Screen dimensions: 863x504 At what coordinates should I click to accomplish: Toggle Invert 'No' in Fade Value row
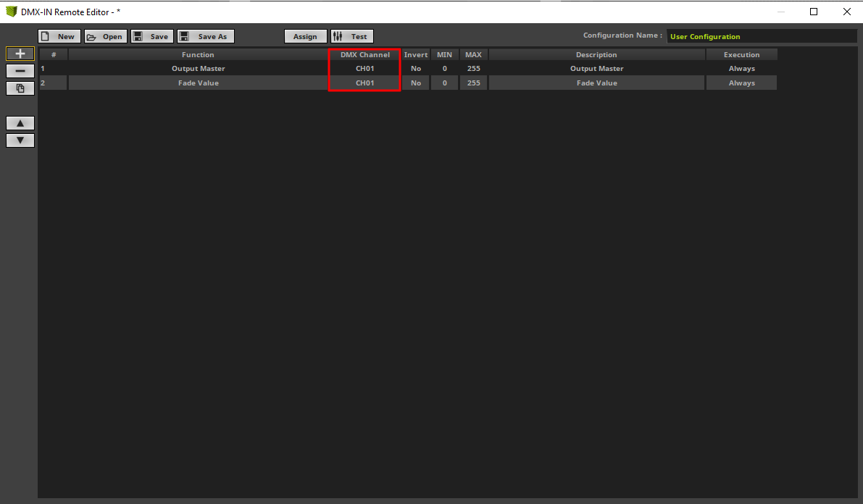415,83
